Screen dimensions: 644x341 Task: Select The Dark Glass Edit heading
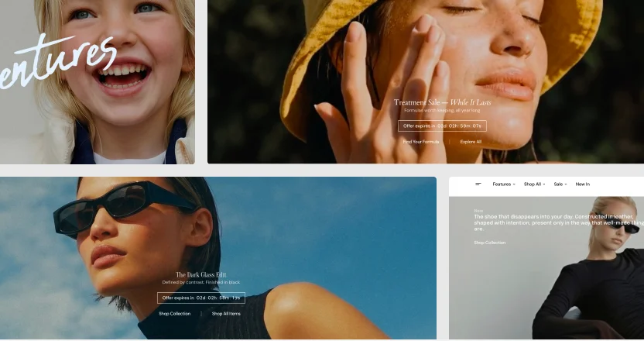coord(200,275)
